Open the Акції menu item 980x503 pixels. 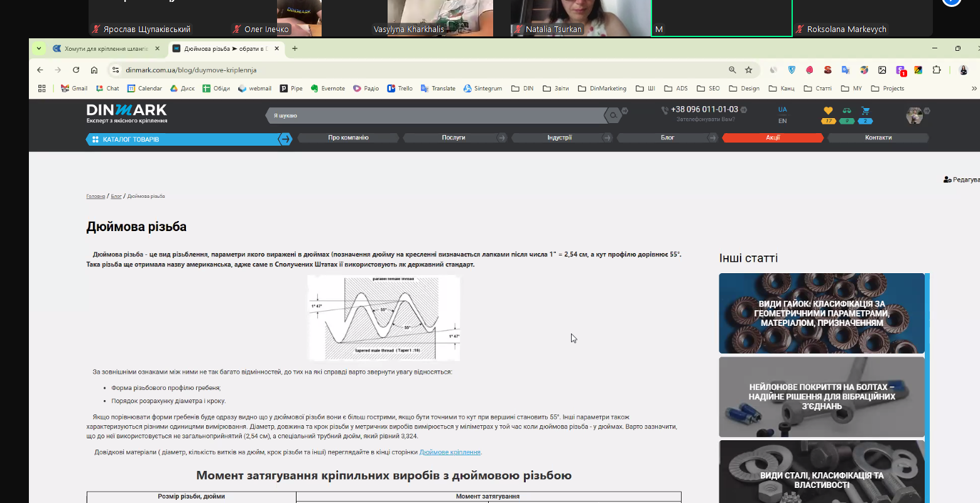773,138
